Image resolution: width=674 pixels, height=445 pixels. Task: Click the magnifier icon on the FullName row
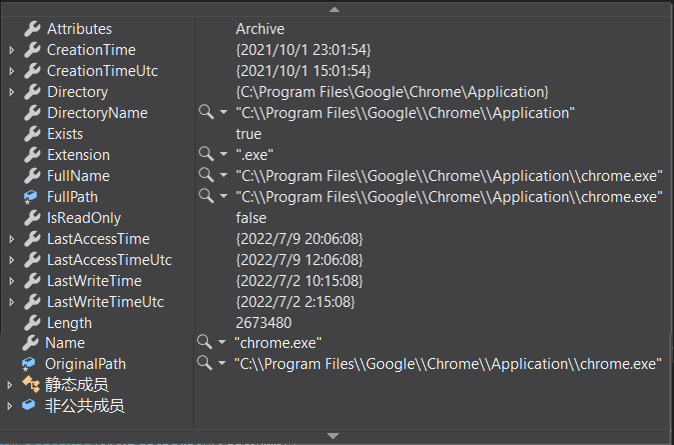click(x=205, y=176)
